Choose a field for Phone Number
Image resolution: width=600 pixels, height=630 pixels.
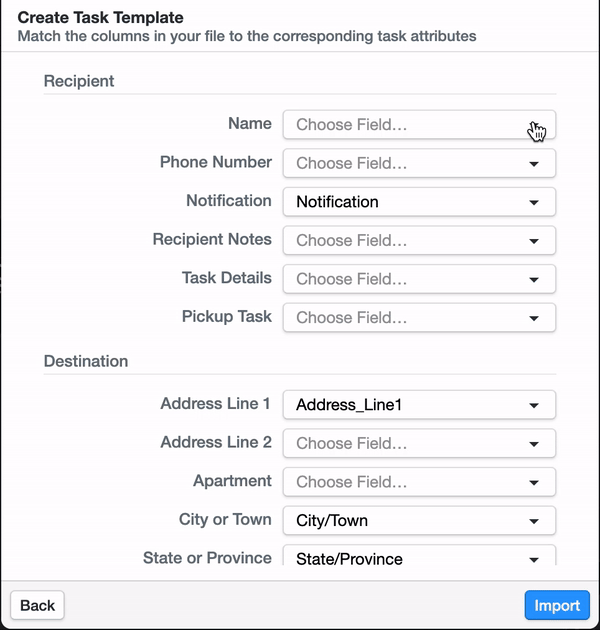click(x=419, y=163)
